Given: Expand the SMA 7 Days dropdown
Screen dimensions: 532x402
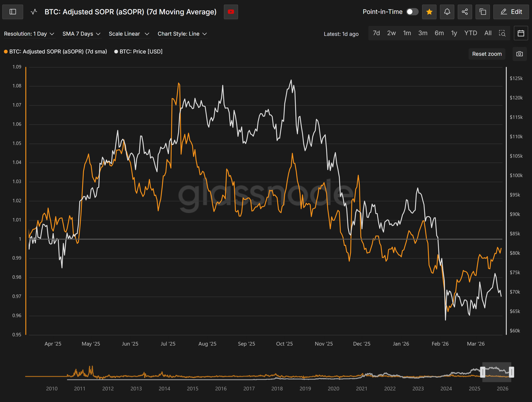Looking at the screenshot, I should pos(81,34).
